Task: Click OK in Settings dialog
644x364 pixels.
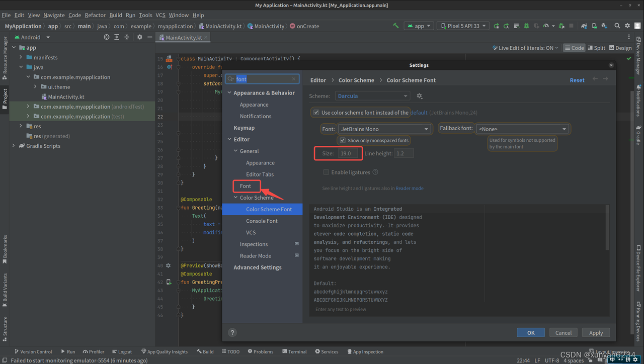Action: [x=531, y=332]
